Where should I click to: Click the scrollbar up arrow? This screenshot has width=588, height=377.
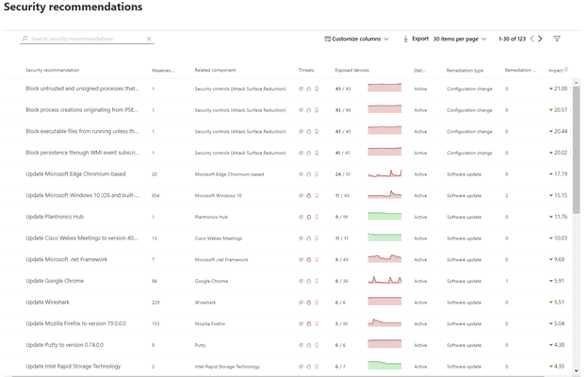(577, 82)
